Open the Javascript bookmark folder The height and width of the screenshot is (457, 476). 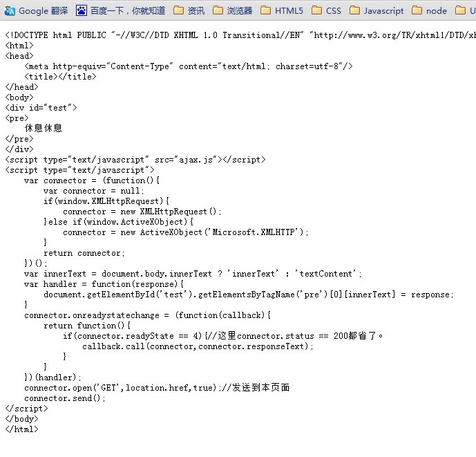[377, 10]
